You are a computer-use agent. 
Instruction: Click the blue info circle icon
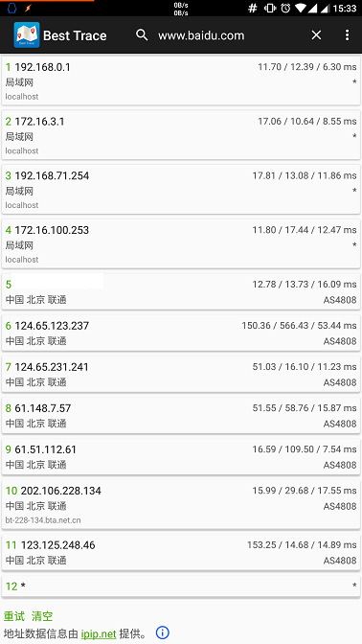163,632
